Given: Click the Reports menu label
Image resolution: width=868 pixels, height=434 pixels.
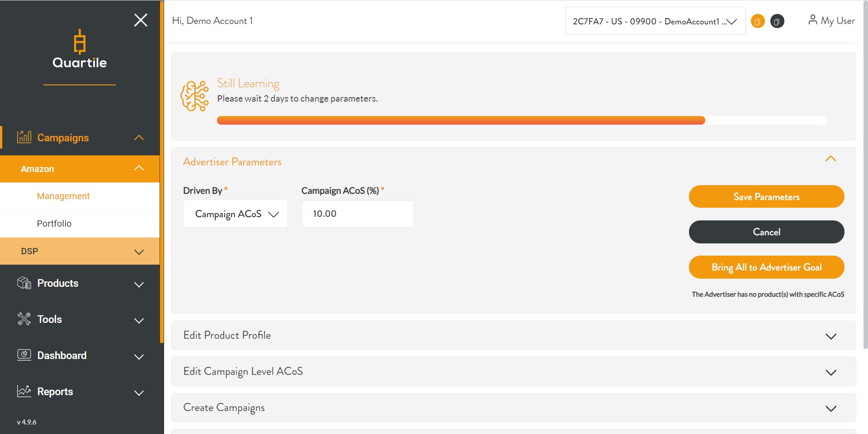Looking at the screenshot, I should pos(55,392).
